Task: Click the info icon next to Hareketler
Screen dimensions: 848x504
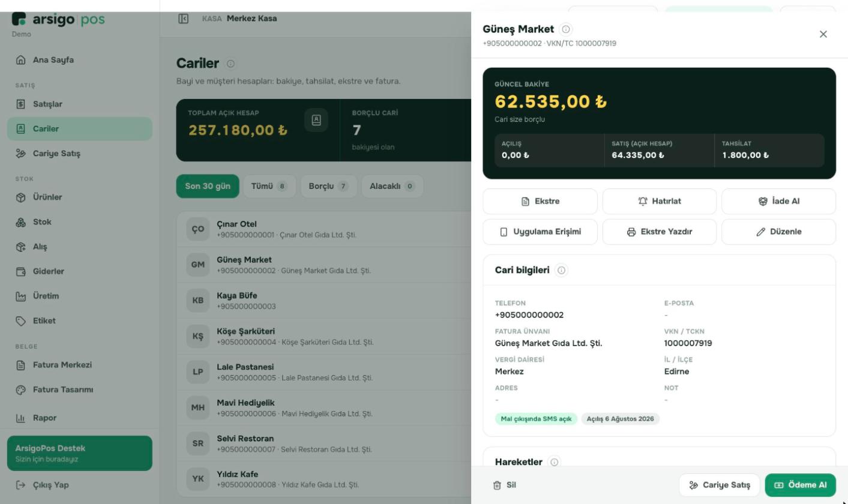Action: coord(555,462)
